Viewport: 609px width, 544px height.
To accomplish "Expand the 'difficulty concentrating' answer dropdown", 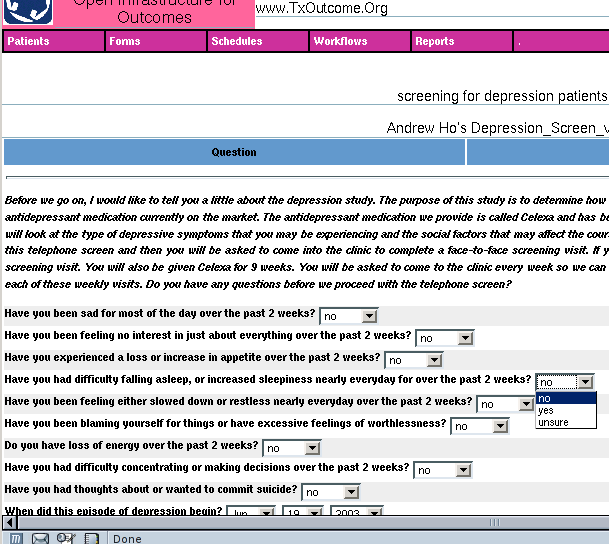I will 463,470.
